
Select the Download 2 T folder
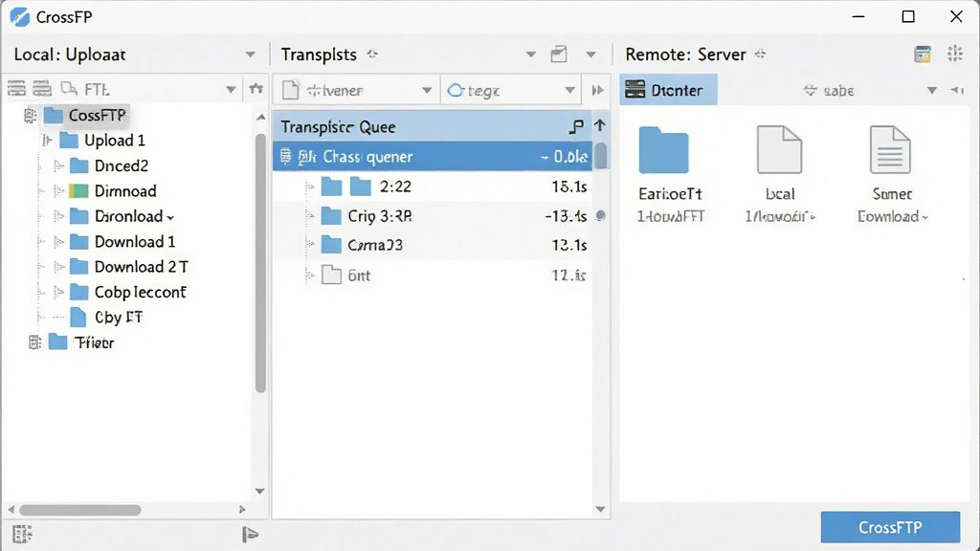(x=129, y=267)
